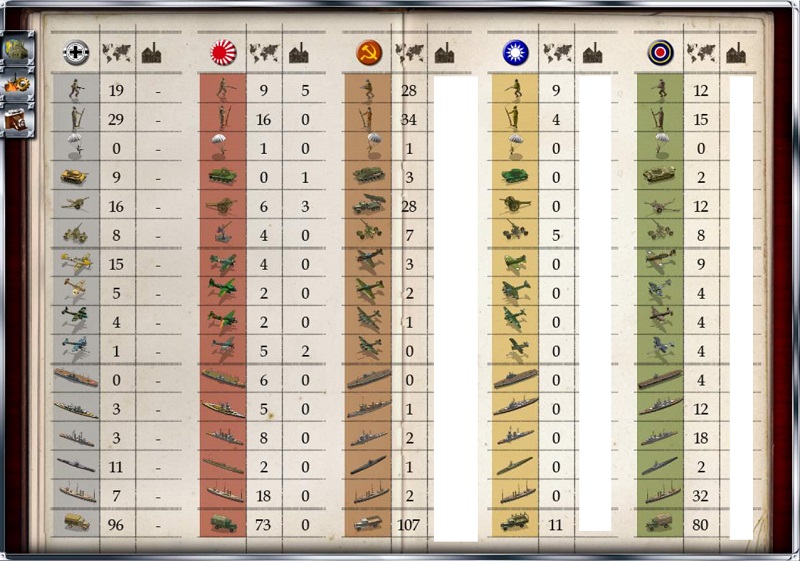Click German fighter count '15'
This screenshot has height=561, width=800.
tap(116, 264)
